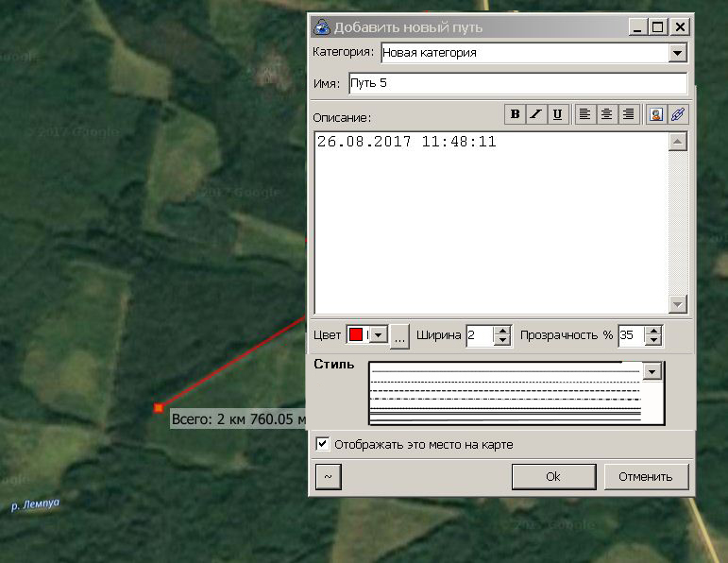This screenshot has width=728, height=563.
Task: Decrease Прозрачность % value with down arrow
Action: tap(653, 340)
